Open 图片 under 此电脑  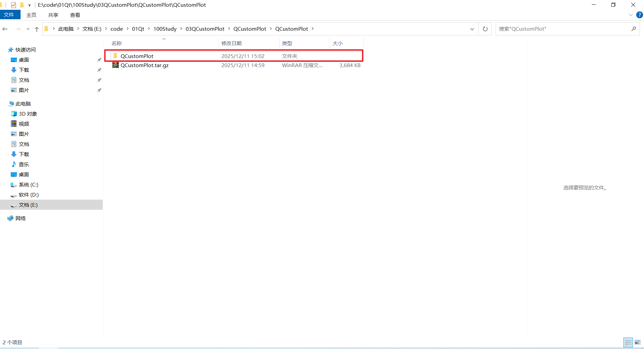point(24,134)
